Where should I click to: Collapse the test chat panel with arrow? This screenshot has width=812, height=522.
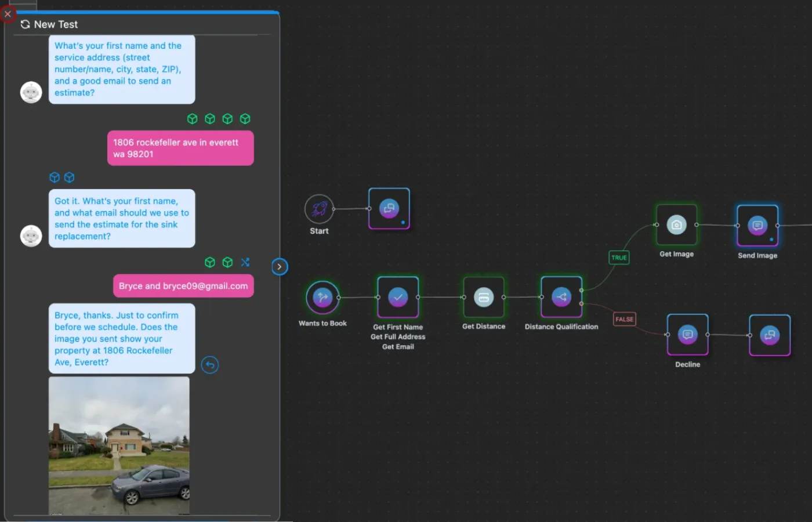[280, 267]
